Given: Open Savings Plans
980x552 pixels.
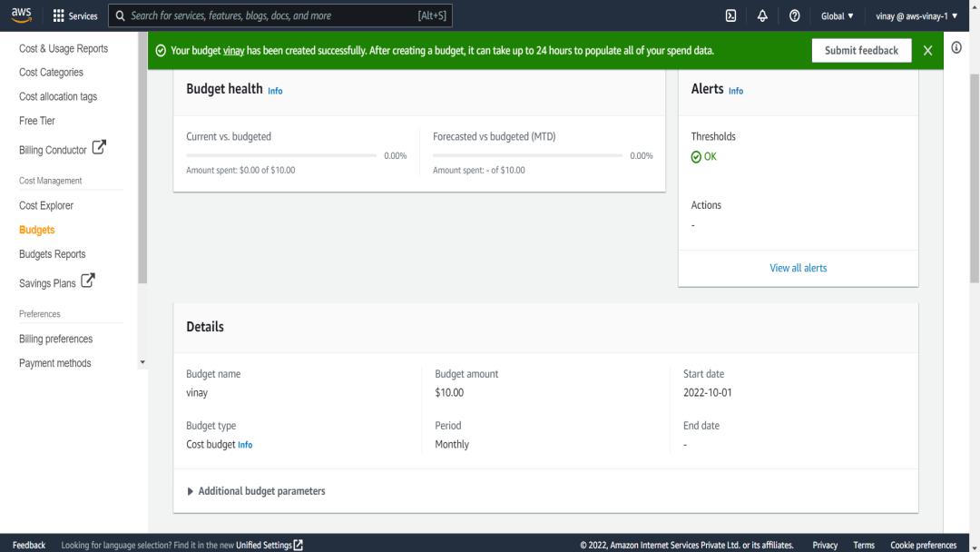Looking at the screenshot, I should (x=47, y=283).
